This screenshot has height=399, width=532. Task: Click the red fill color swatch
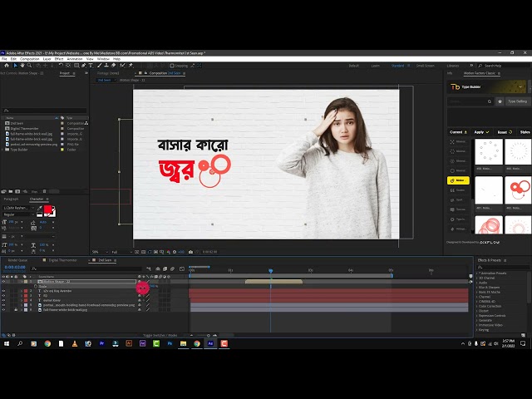48,209
